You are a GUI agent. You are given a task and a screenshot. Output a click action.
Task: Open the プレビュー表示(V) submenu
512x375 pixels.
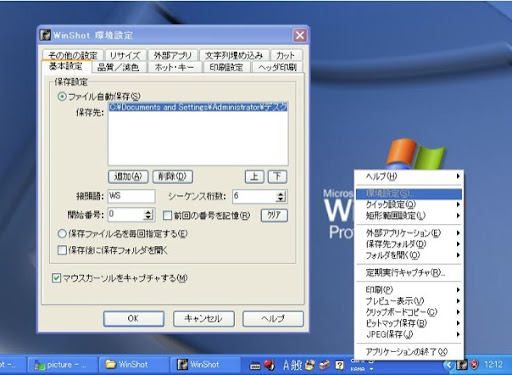point(409,301)
